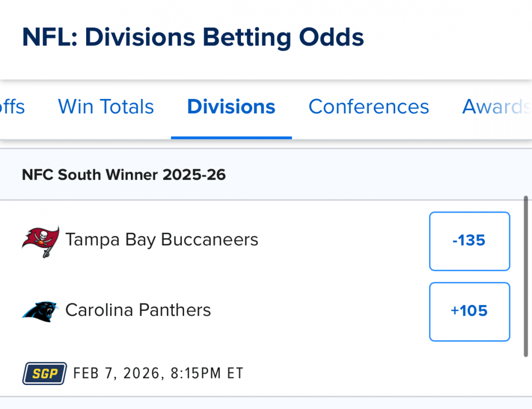Viewport: 532px width, 409px height.
Task: Click the Tampa Bay Buccaneers team logo
Action: [40, 241]
